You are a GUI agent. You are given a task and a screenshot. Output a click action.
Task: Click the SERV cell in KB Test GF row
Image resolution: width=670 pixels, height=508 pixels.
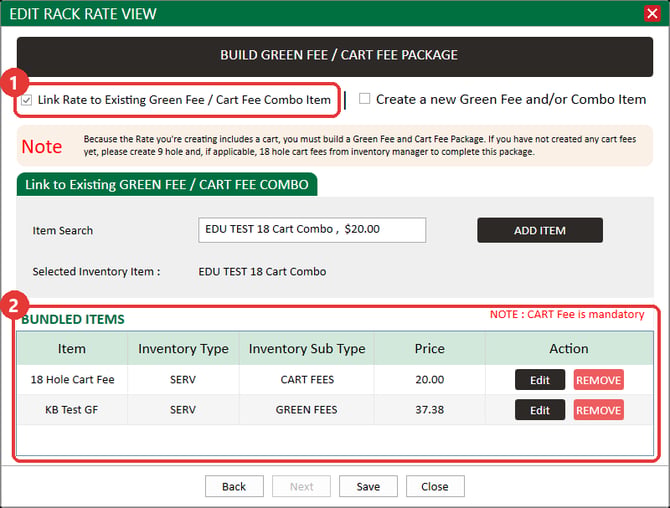coord(183,410)
